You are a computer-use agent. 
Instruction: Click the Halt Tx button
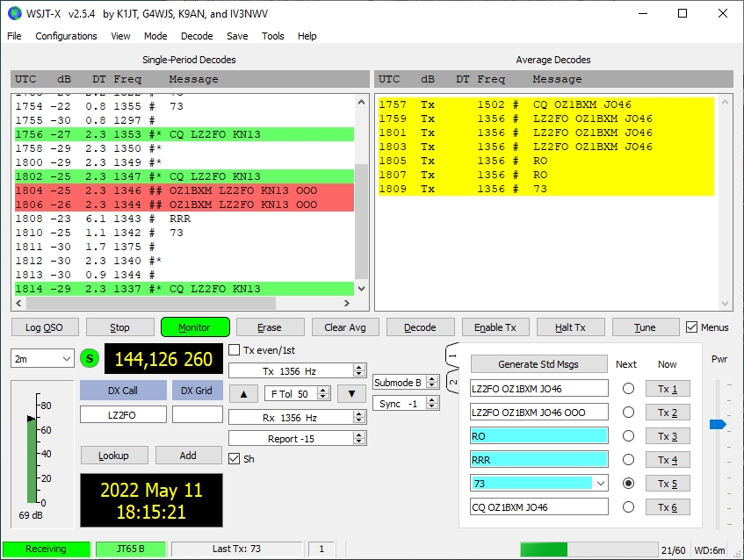[x=570, y=327]
